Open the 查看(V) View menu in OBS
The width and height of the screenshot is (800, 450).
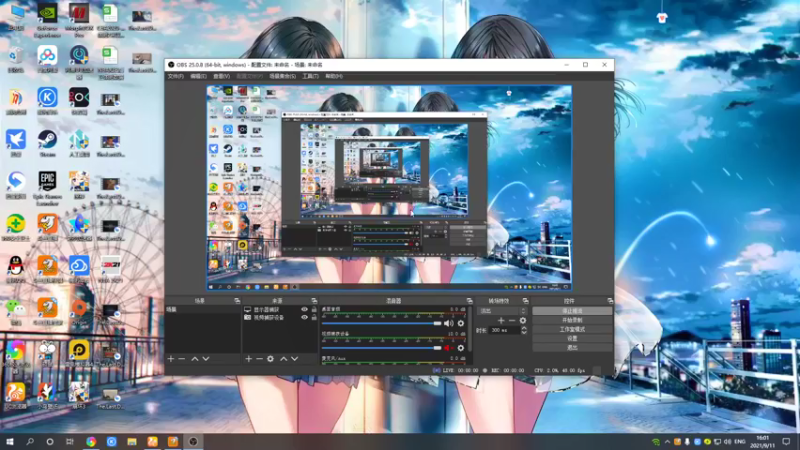click(x=221, y=76)
